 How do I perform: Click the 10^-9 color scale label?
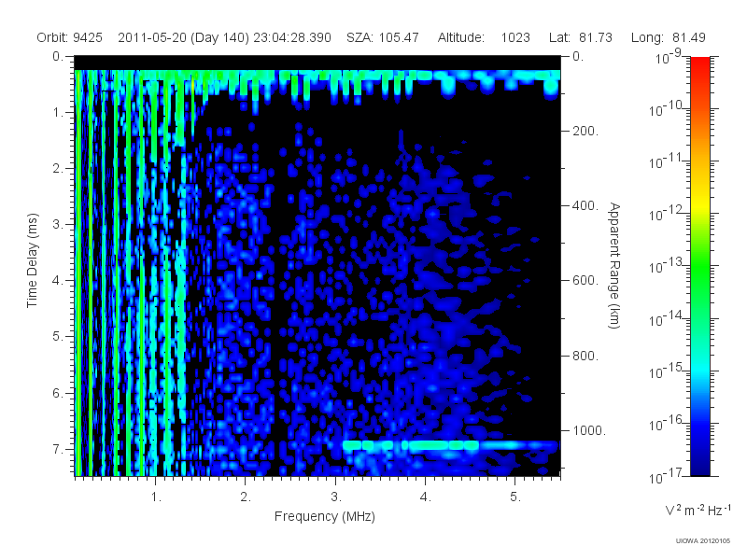pos(669,57)
